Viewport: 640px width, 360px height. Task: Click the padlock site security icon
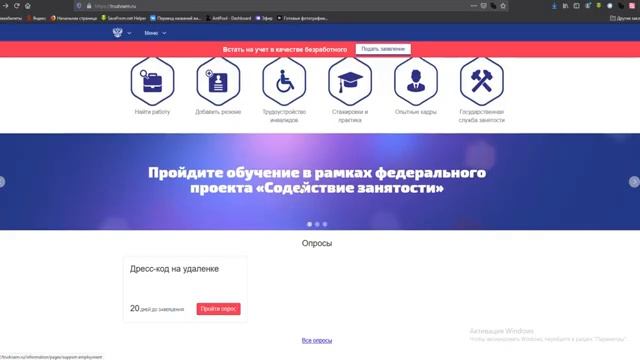pos(89,6)
